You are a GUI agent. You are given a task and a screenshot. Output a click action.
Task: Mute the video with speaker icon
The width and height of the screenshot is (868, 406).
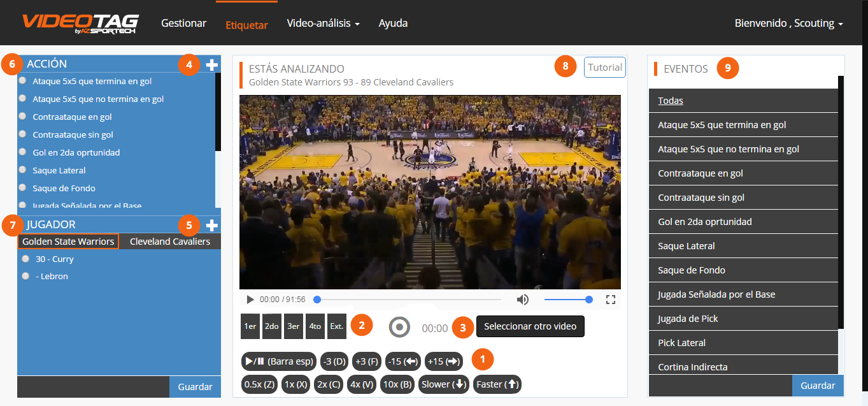[523, 300]
